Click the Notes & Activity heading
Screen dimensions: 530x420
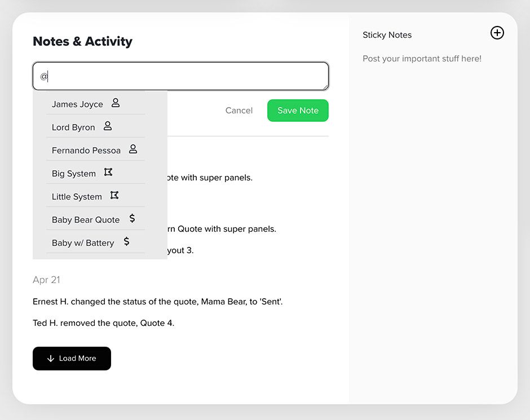point(82,41)
